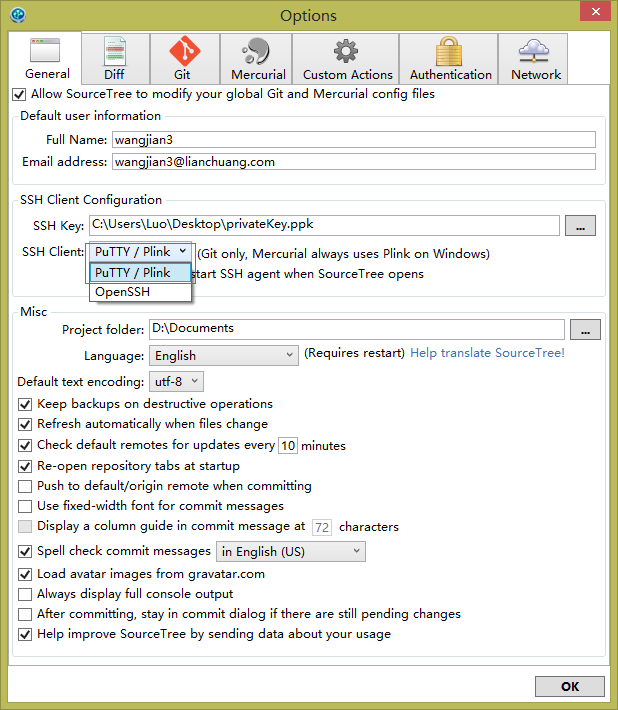Open the Git settings icon
618x710 pixels.
pos(185,51)
